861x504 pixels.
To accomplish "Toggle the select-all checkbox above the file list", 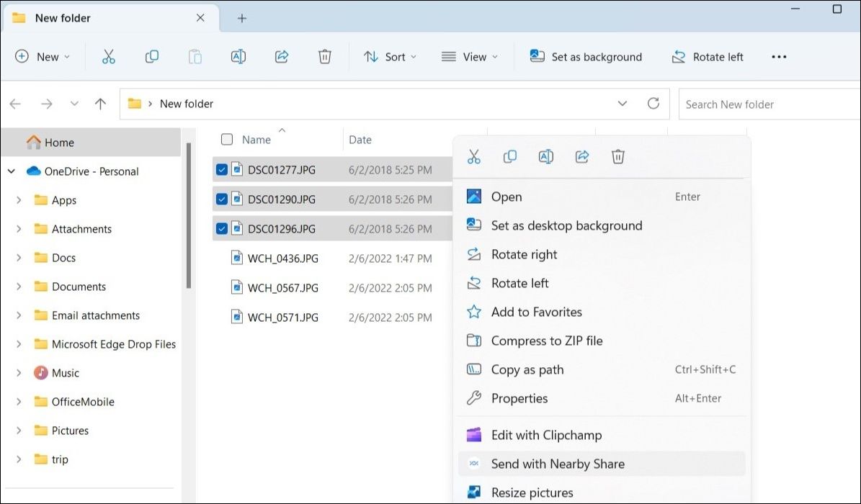I will click(x=227, y=139).
